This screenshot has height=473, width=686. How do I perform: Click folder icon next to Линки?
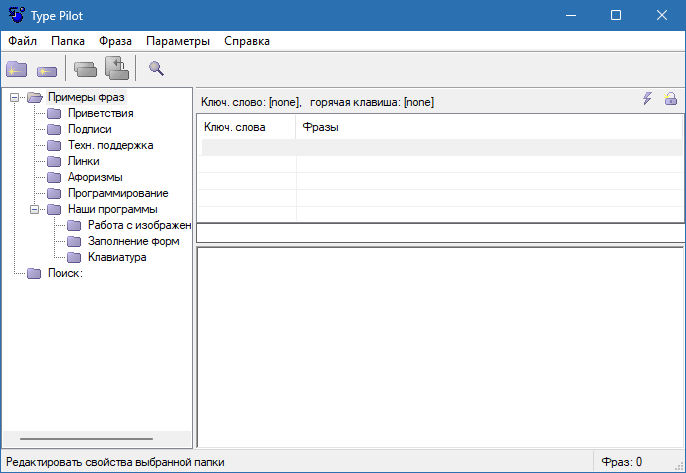54,161
